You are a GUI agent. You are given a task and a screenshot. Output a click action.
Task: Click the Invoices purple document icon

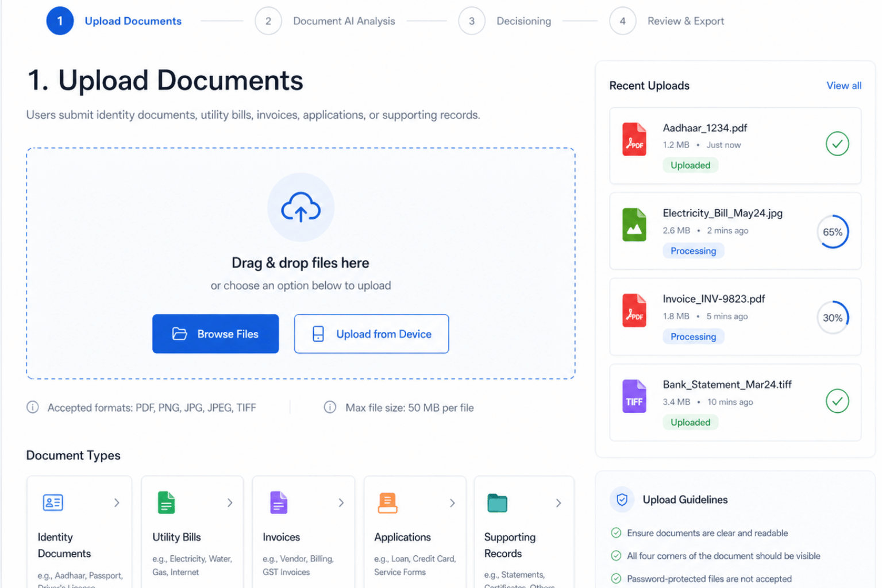279,502
